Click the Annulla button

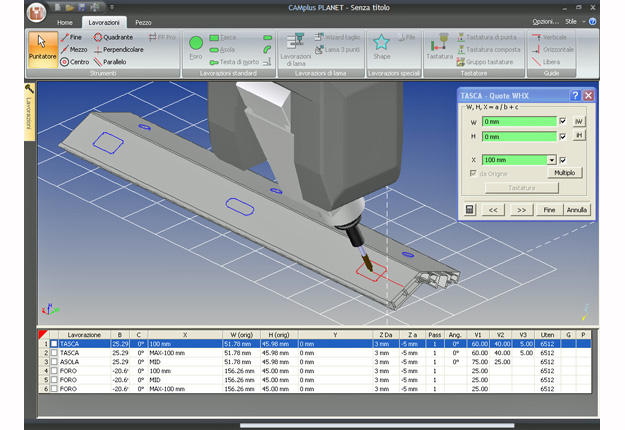click(x=577, y=210)
